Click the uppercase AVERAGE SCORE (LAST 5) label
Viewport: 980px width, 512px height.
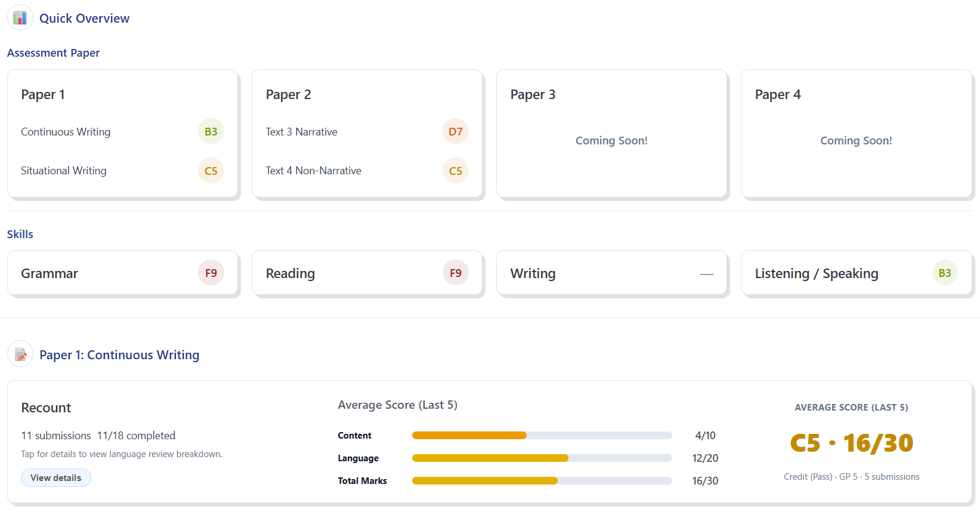pos(851,408)
